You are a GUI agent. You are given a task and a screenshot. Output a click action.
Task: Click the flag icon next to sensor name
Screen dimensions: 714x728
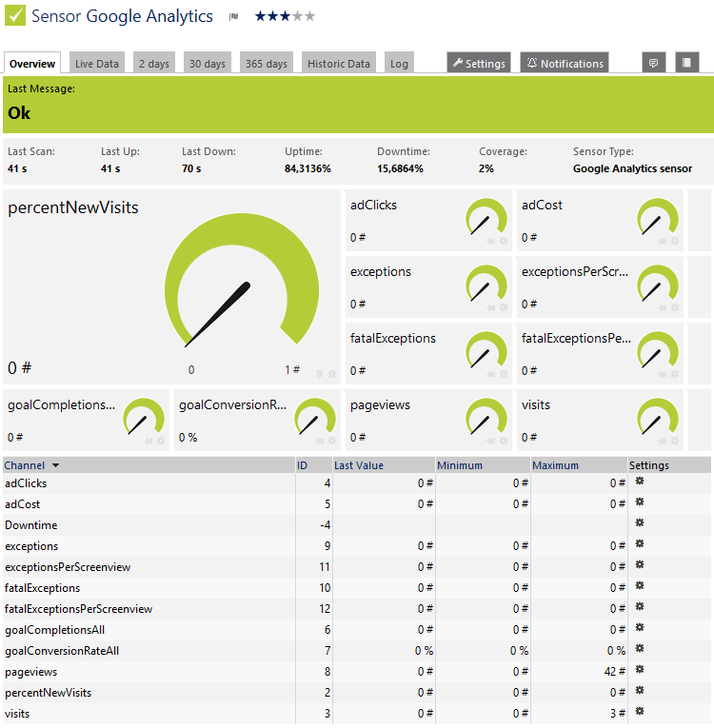pos(233,17)
